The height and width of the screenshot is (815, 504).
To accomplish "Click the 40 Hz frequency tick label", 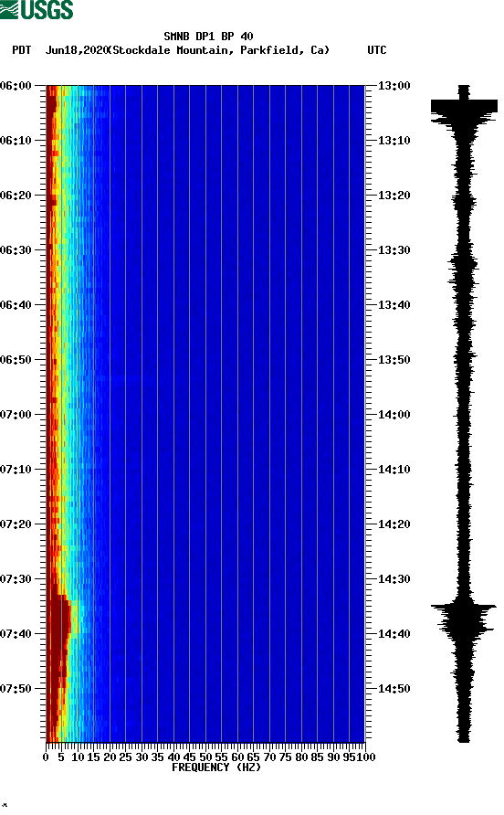I will (x=173, y=757).
